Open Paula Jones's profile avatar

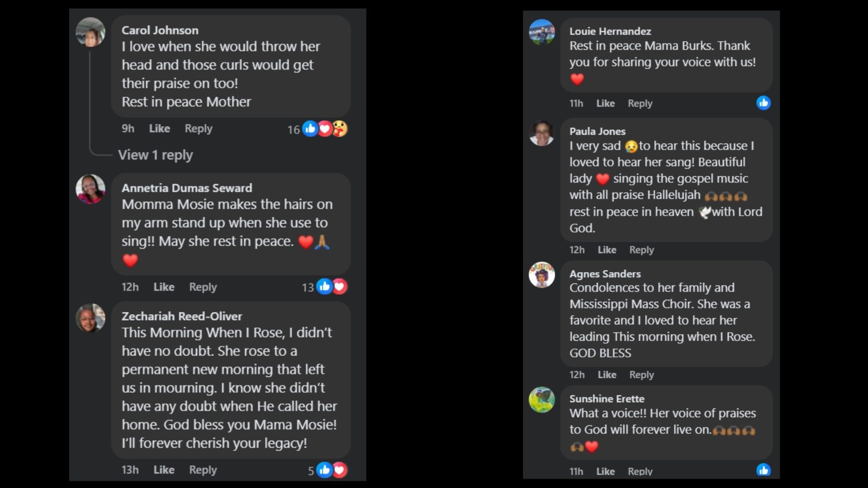542,133
